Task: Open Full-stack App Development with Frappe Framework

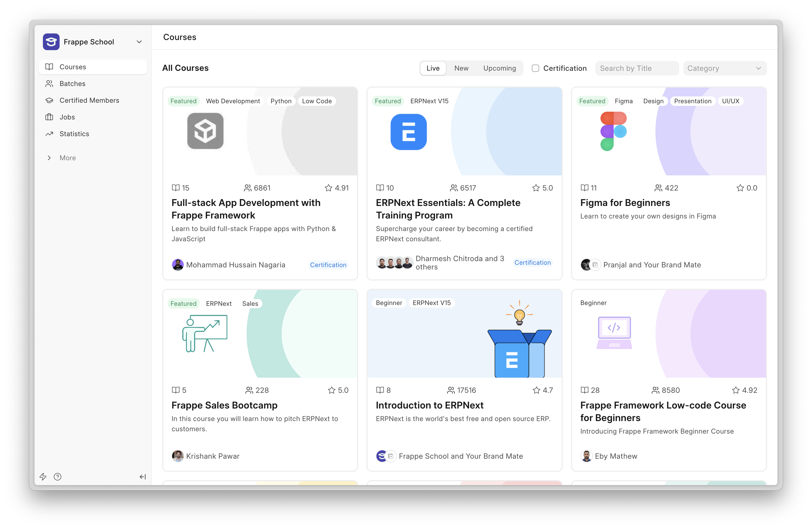Action: click(246, 209)
